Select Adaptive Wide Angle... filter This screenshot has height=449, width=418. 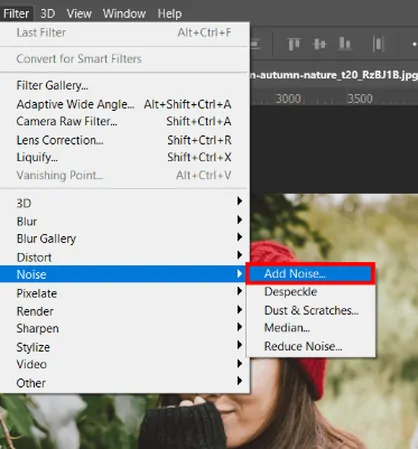tap(124, 104)
